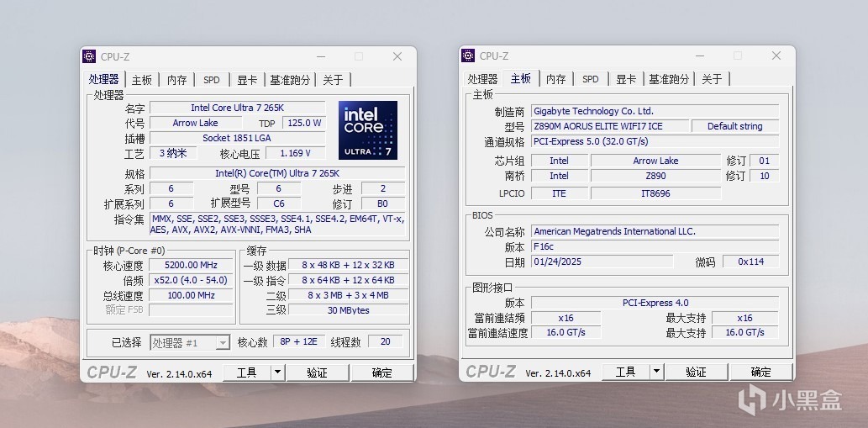Click instruction set list starting with MMX
This screenshot has height=428, width=868.
(x=277, y=225)
